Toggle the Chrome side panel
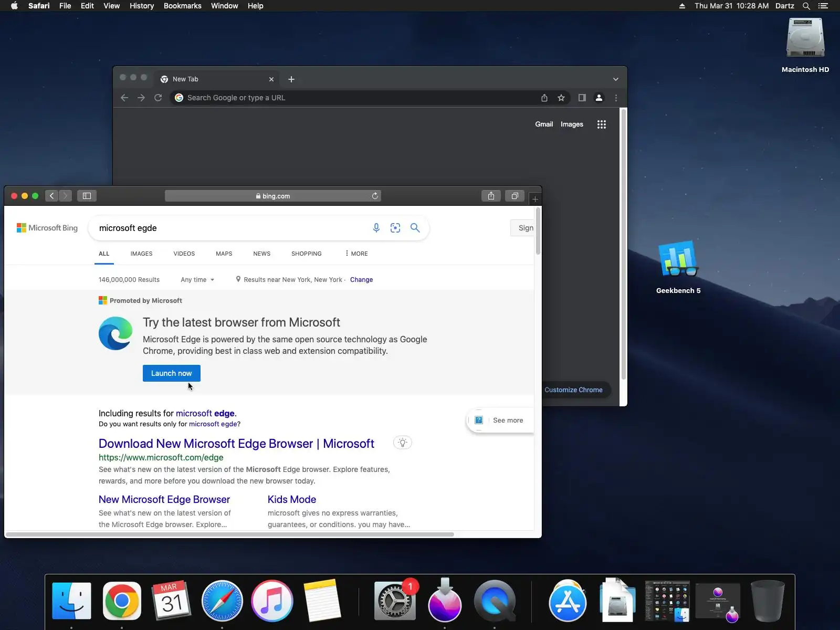This screenshot has width=840, height=630. click(x=582, y=98)
